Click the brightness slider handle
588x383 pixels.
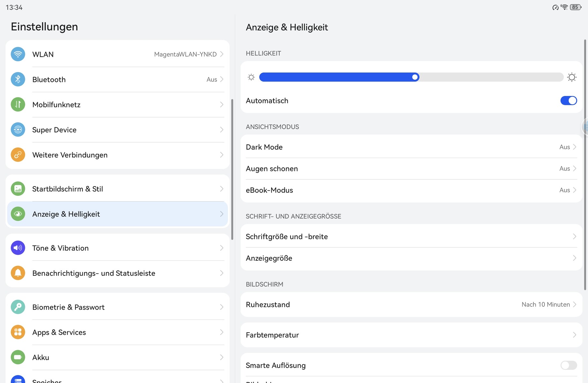(x=415, y=77)
